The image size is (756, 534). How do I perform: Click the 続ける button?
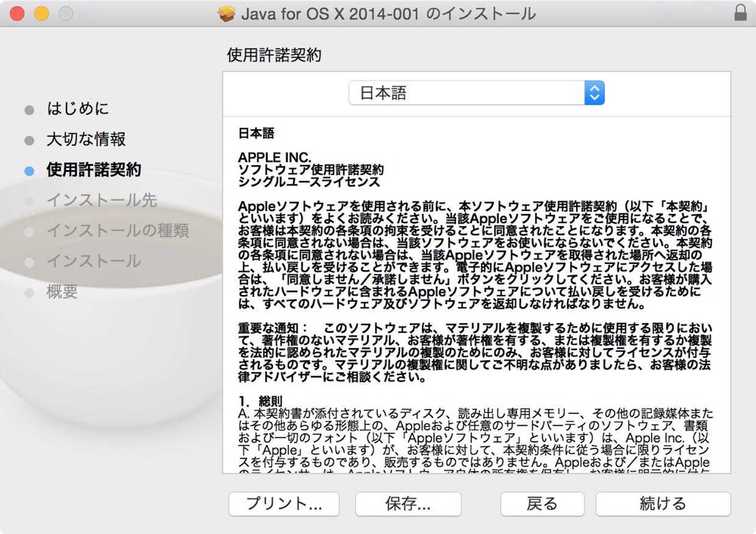663,504
